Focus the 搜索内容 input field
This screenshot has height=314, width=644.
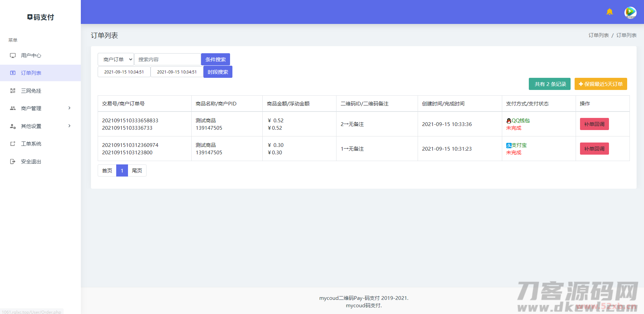click(x=167, y=60)
